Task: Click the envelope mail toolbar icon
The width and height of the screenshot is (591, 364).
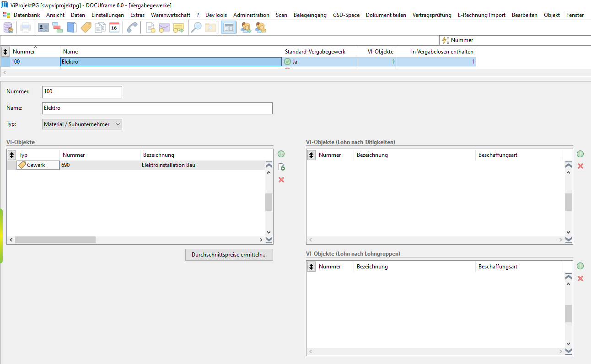Action: [x=164, y=27]
